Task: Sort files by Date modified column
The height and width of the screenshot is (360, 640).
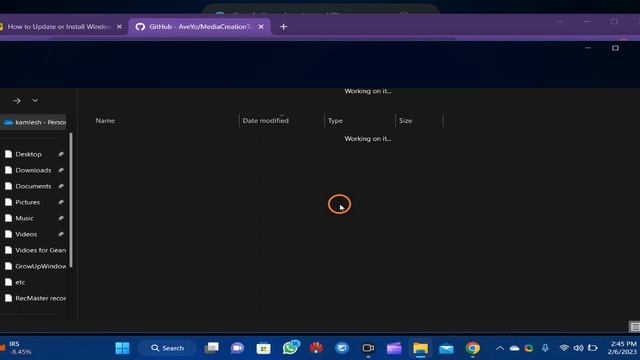Action: point(265,121)
